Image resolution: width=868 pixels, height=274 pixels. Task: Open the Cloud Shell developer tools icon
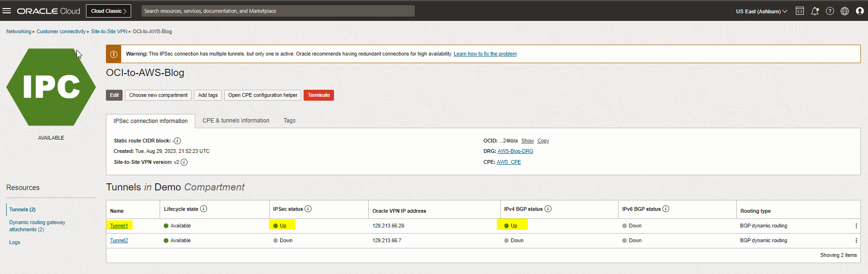800,11
